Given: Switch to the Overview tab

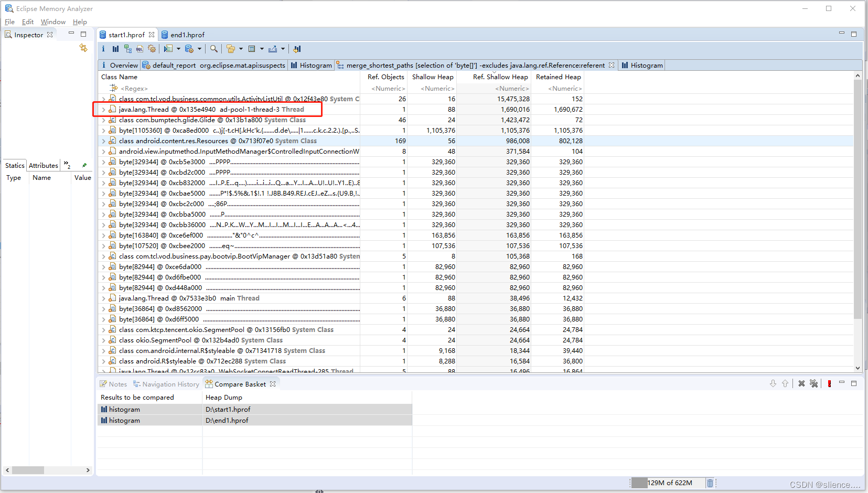Looking at the screenshot, I should point(119,65).
